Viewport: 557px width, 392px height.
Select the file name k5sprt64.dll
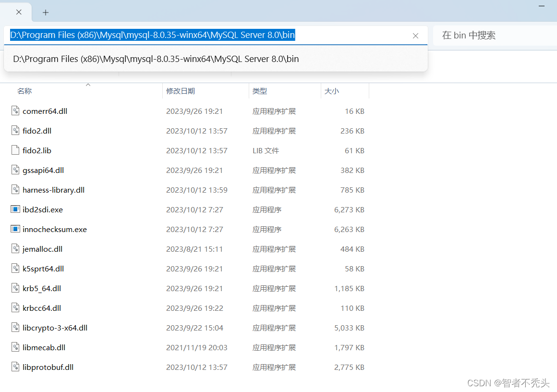click(x=43, y=269)
